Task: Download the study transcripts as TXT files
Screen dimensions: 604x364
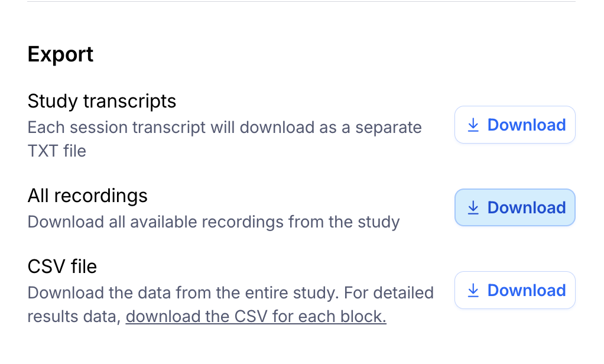Action: coord(515,125)
